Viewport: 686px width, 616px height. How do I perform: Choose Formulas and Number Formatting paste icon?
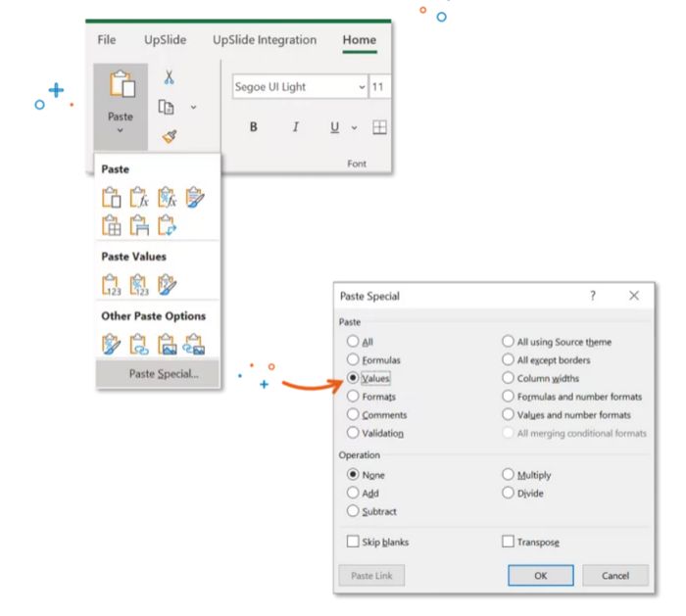[x=168, y=197]
